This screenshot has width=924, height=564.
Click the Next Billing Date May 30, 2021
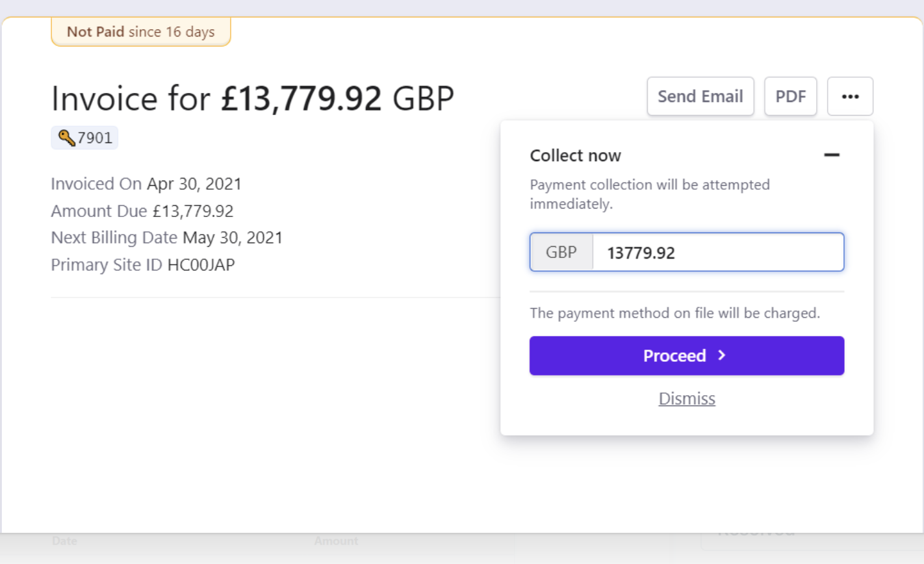232,238
